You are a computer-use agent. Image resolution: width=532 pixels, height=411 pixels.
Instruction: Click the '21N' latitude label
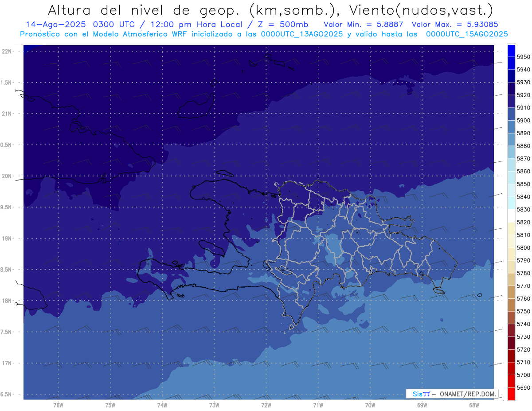click(x=7, y=114)
